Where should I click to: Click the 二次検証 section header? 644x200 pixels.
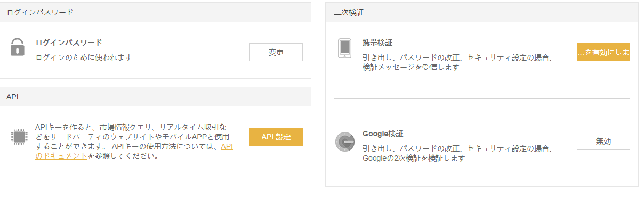point(482,12)
